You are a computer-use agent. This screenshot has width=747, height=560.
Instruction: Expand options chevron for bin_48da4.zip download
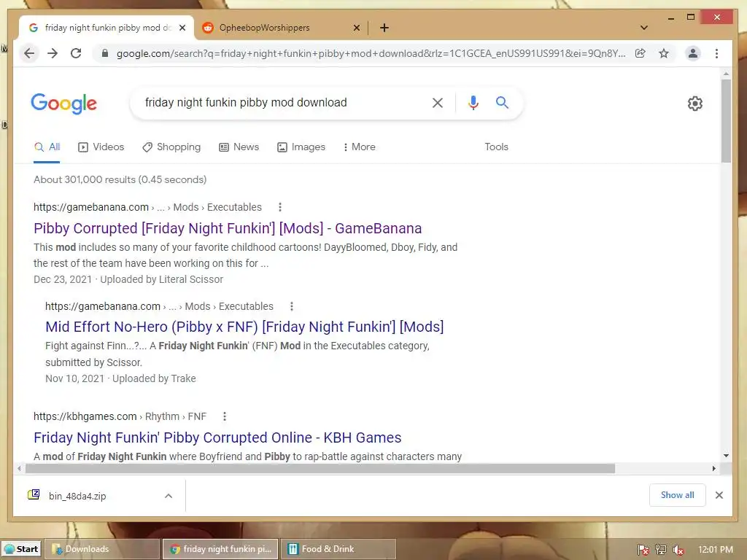point(169,496)
